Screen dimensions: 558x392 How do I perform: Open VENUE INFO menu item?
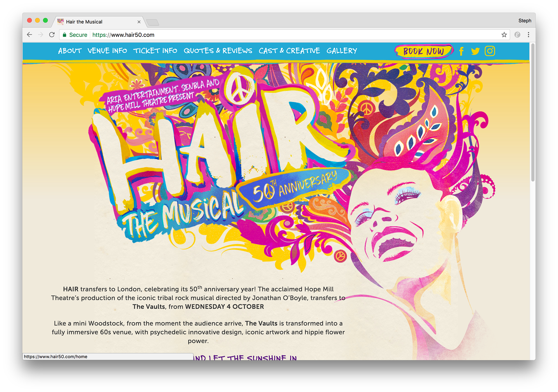click(x=107, y=51)
